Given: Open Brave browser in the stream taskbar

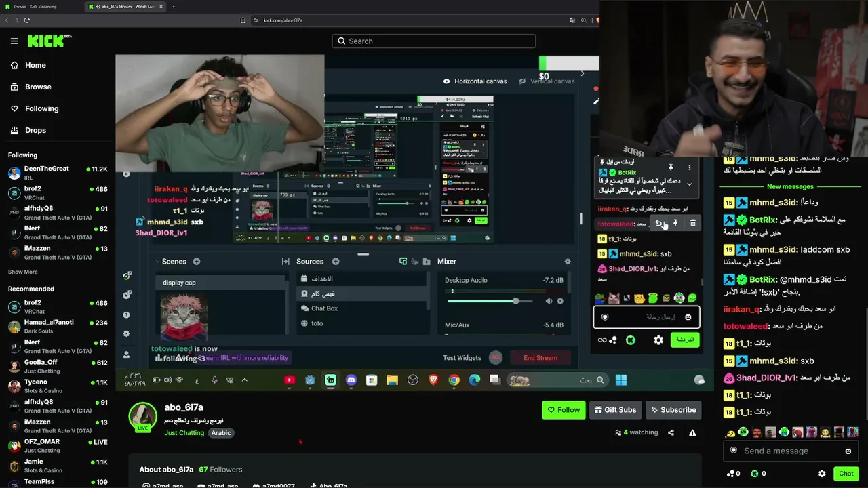Looking at the screenshot, I should (x=433, y=380).
